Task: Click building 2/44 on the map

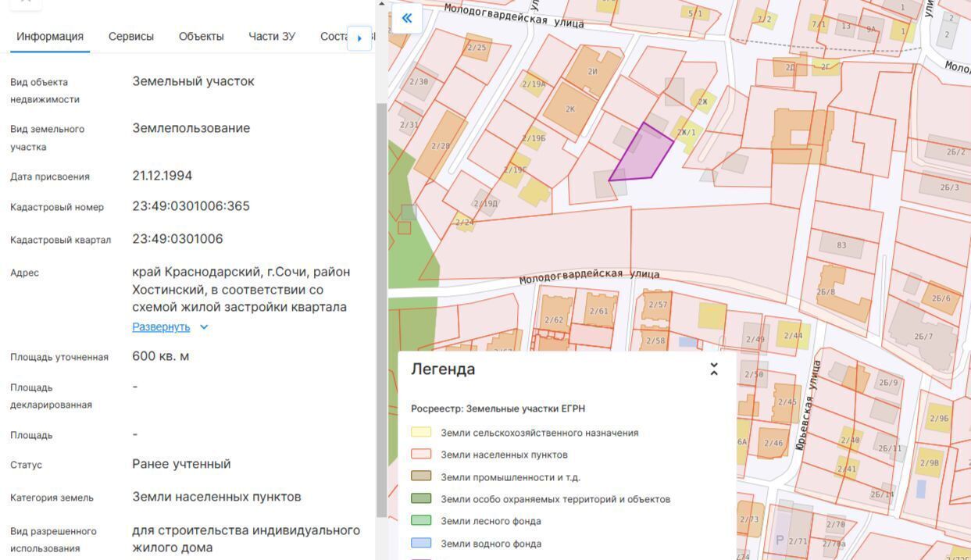Action: click(793, 336)
